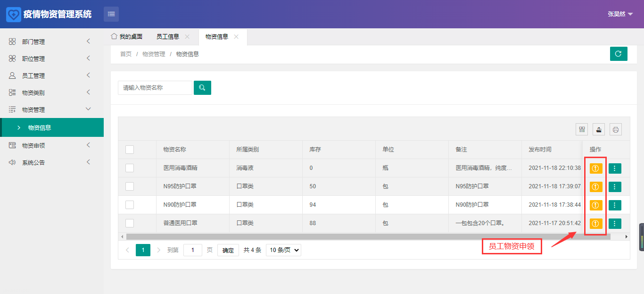The image size is (644, 294).
Task: Check the checkbox for N95防护口罩 row
Action: point(130,186)
